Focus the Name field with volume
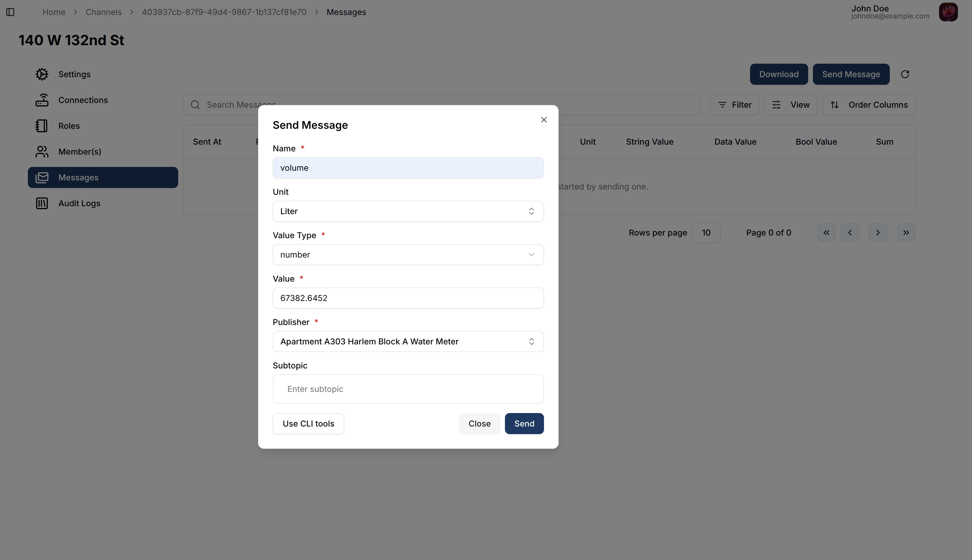 408,168
